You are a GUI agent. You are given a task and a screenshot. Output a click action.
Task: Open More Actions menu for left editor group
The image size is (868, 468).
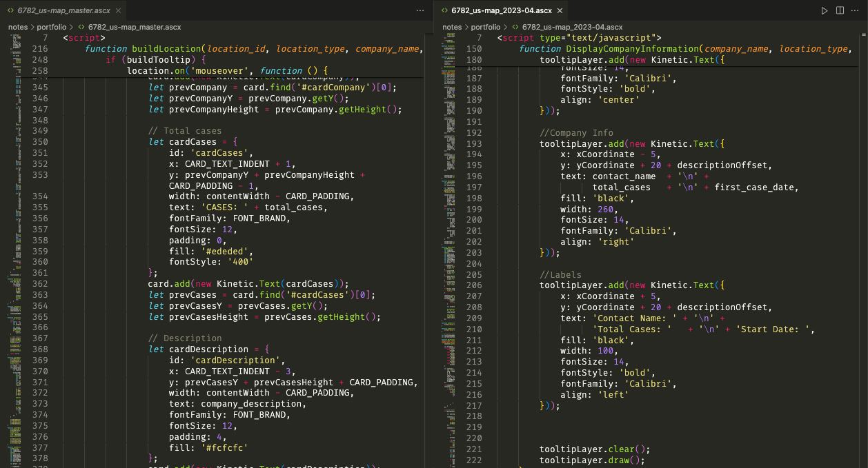(420, 11)
